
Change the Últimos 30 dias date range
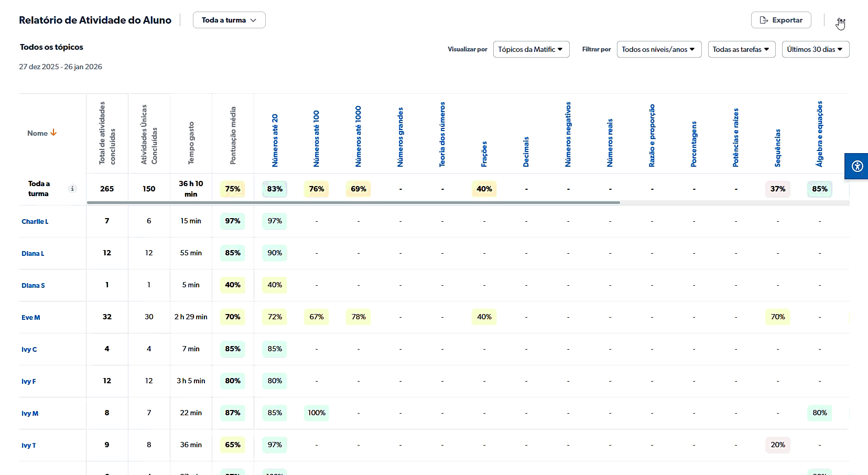click(x=815, y=49)
